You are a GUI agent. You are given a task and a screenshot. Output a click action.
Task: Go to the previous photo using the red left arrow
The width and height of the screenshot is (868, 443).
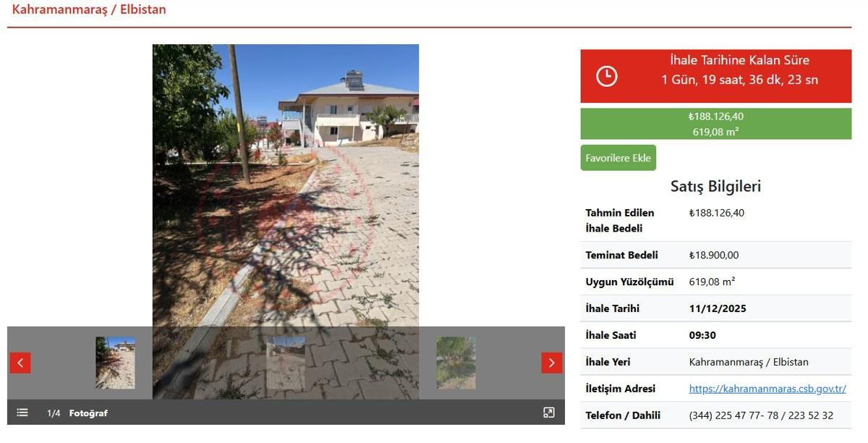click(x=20, y=363)
